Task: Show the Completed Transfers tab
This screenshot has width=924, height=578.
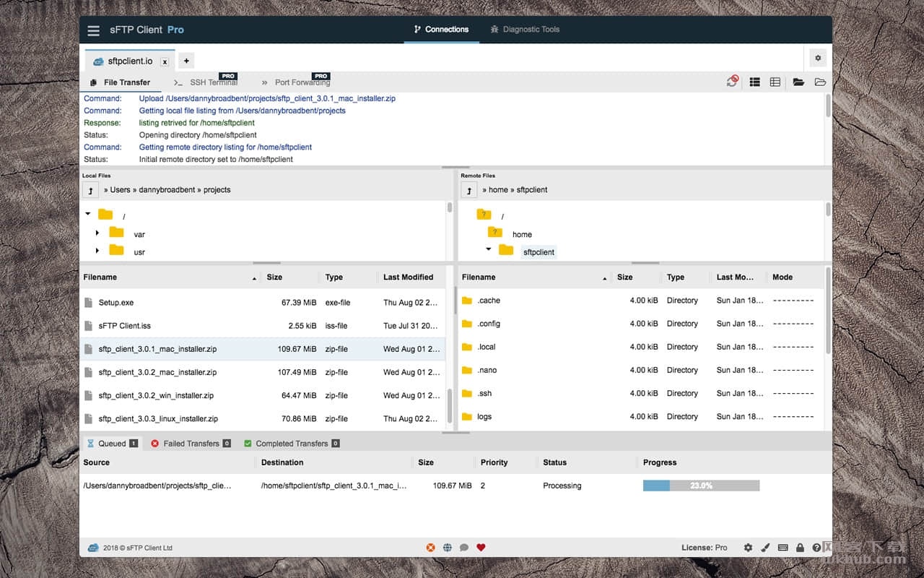Action: point(292,444)
